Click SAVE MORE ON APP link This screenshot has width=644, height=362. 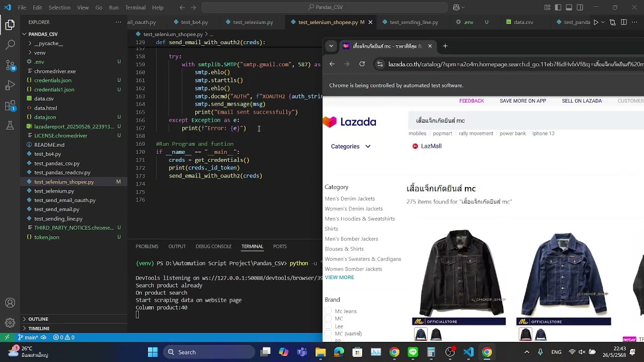(523, 101)
